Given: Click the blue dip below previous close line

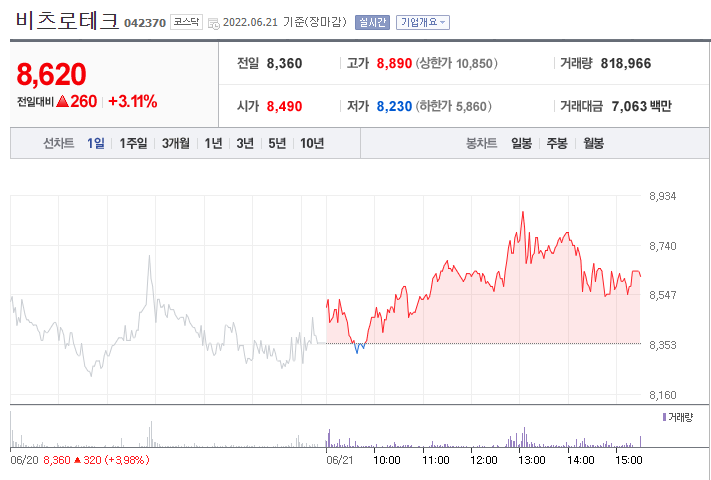Looking at the screenshot, I should [x=359, y=348].
